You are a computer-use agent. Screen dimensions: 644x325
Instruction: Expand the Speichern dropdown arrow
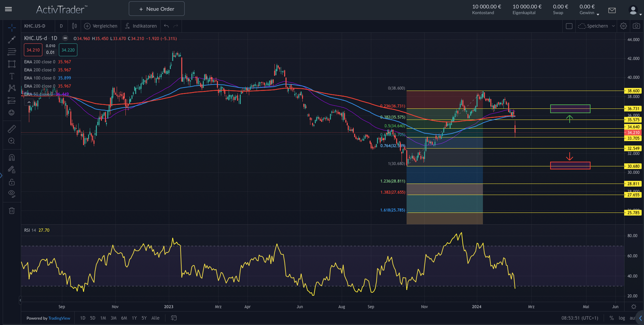click(613, 26)
